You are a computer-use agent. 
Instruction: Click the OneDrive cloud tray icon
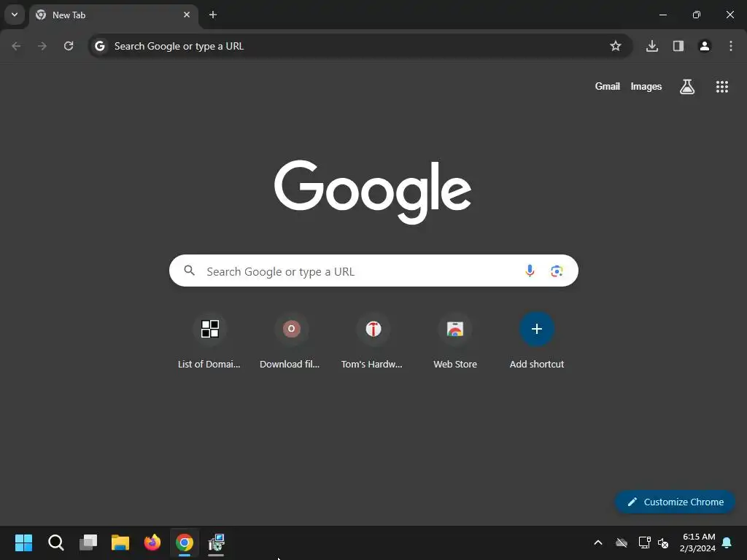[622, 542]
